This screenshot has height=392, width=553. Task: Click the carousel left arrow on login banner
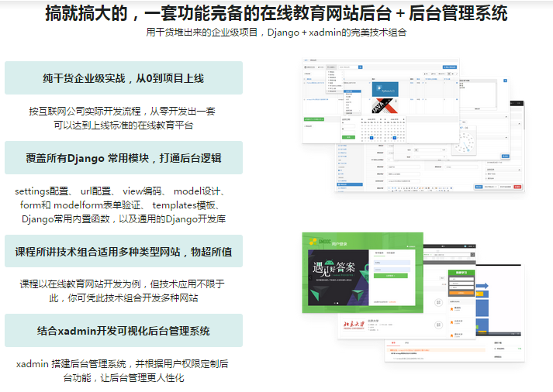coord(310,278)
